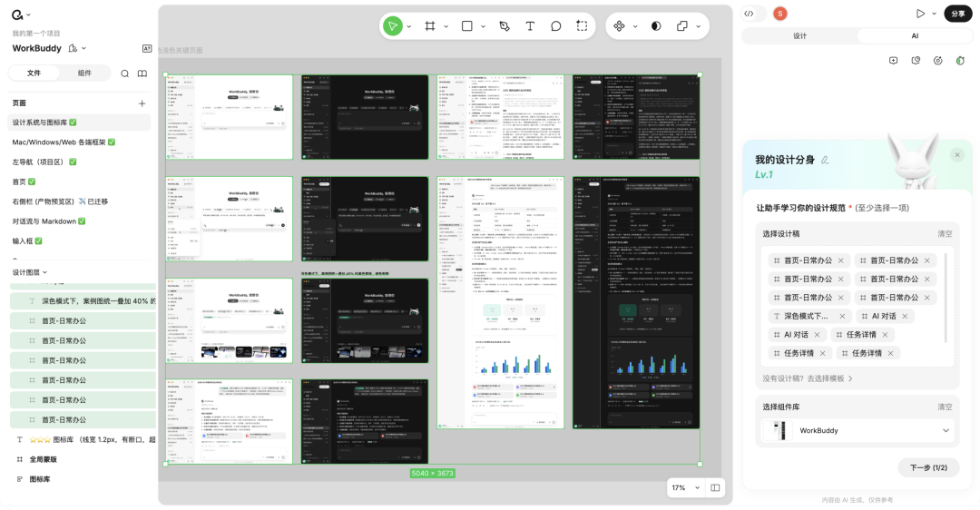Select the Text tool

coord(530,26)
